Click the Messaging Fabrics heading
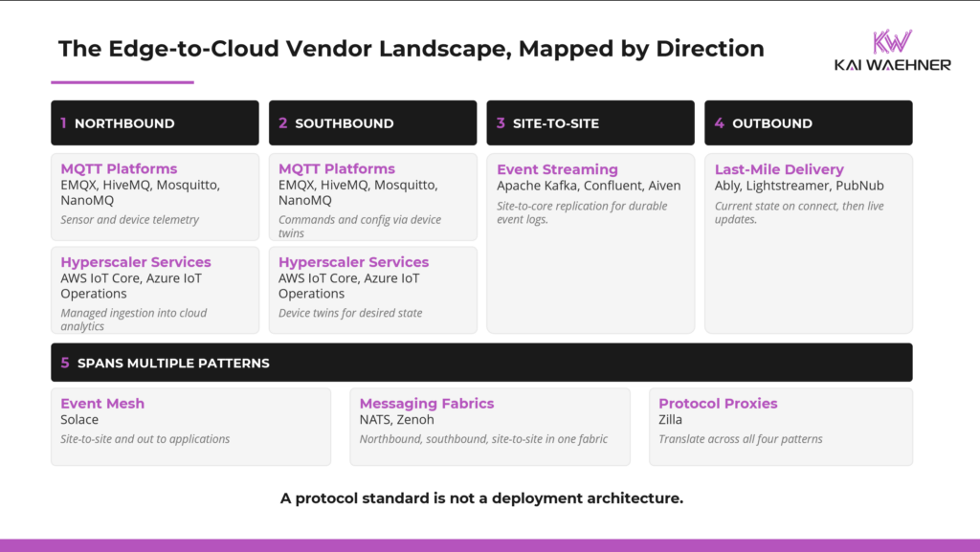 [427, 404]
